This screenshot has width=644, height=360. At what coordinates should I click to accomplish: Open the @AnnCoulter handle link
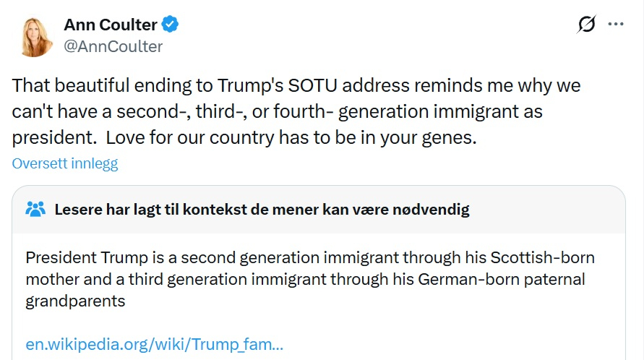coord(113,46)
